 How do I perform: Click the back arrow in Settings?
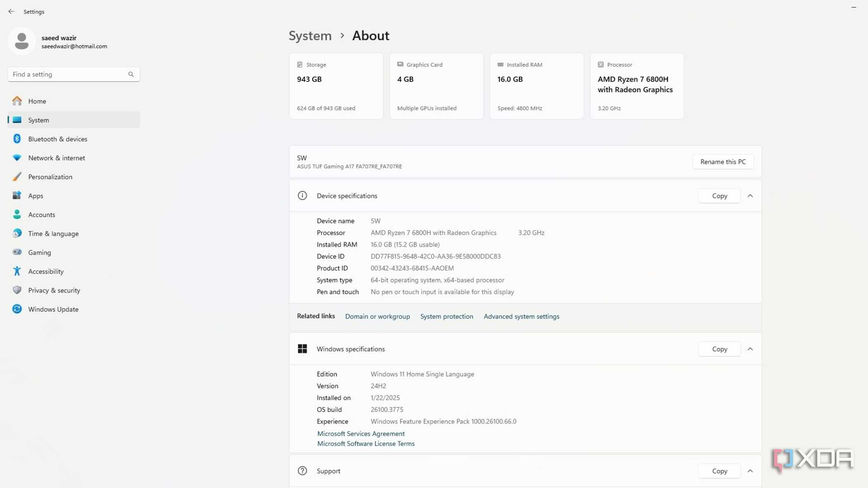pyautogui.click(x=11, y=12)
